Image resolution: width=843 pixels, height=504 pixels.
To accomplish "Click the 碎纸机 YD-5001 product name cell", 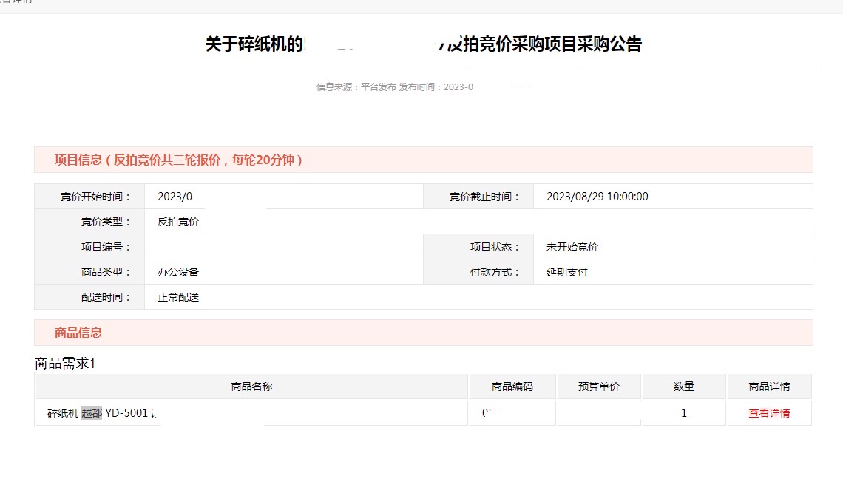I will tap(101, 413).
